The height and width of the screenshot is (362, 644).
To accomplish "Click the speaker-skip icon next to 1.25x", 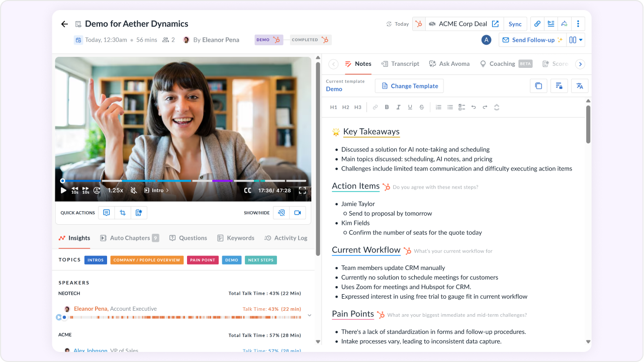I will coord(97,191).
